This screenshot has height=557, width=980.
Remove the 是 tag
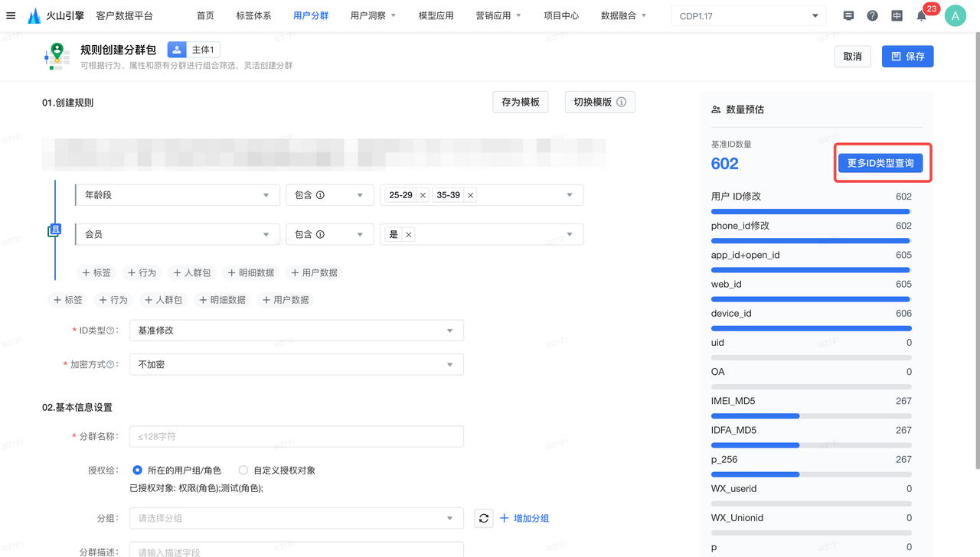(x=408, y=234)
